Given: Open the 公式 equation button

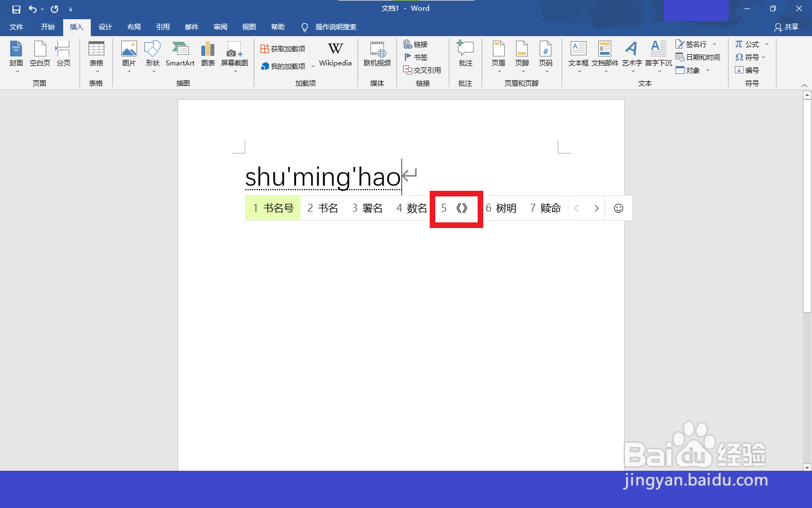Looking at the screenshot, I should (x=747, y=44).
